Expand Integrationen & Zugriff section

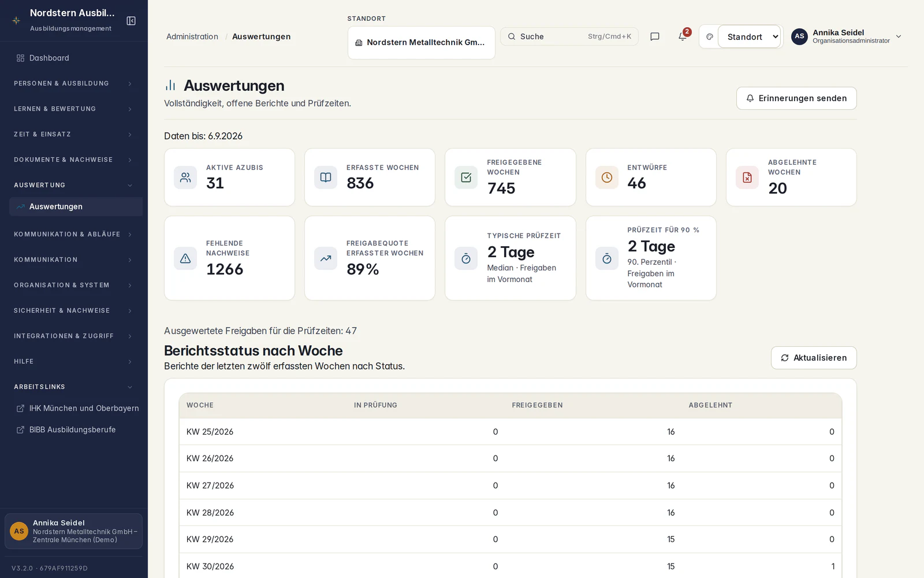[x=74, y=336]
